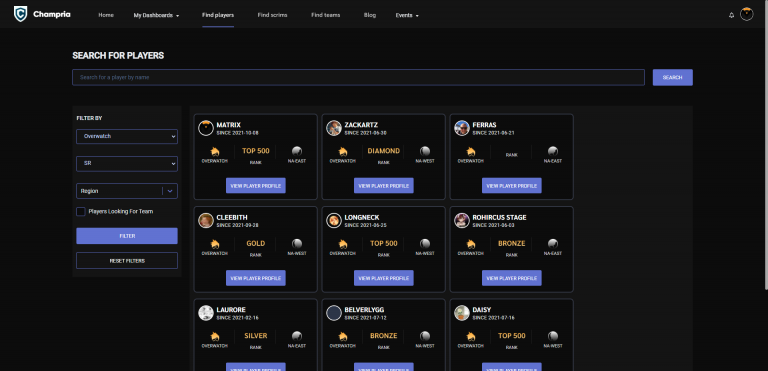Click DIAMOND rank on Zackartz card

pos(384,151)
